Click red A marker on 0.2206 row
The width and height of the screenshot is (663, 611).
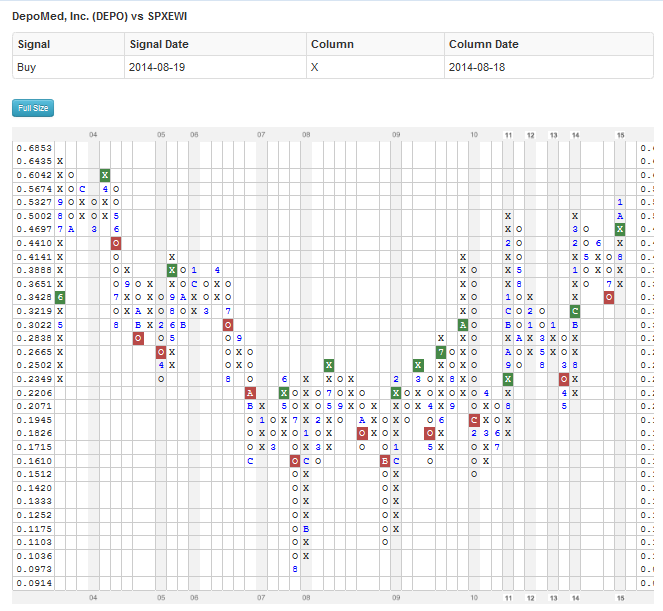click(250, 393)
